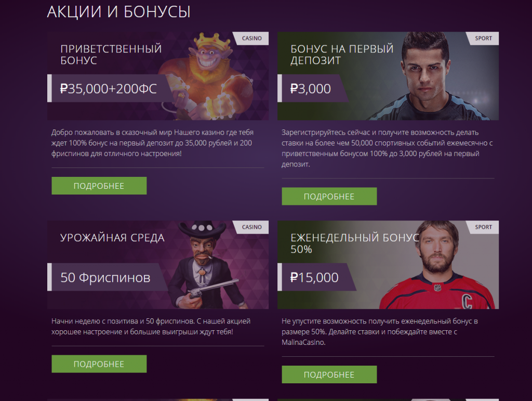Click ПОДРОБНЕЕ under Приветственный бонус
The image size is (532, 401).
tap(99, 186)
